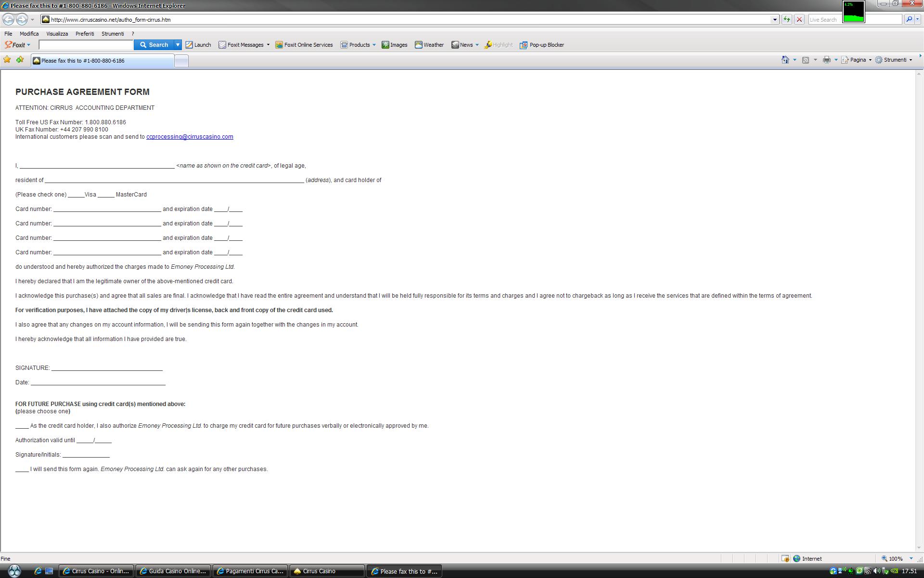Image resolution: width=924 pixels, height=578 pixels.
Task: Open the Strumenti command bar dropdown
Action: (x=894, y=60)
